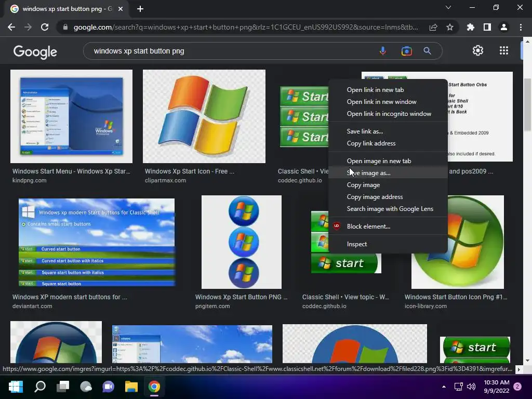Click the clipartmax.com source text

pyautogui.click(x=165, y=180)
